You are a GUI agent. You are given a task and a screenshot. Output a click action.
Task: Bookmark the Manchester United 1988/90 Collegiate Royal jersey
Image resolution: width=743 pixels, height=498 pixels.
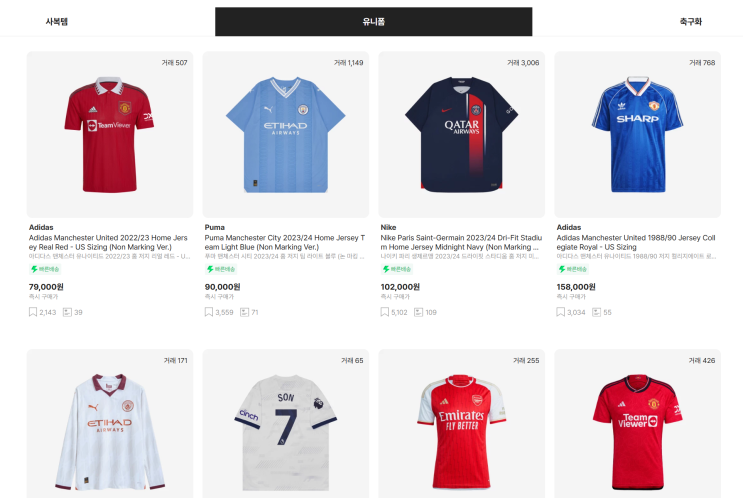(x=561, y=312)
